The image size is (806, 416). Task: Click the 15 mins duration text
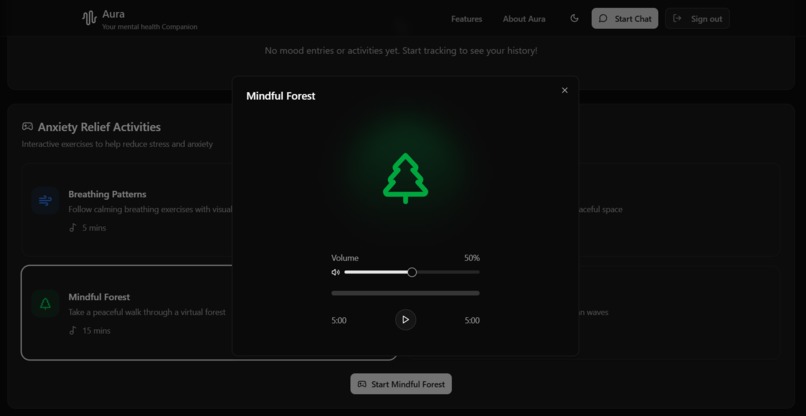96,331
